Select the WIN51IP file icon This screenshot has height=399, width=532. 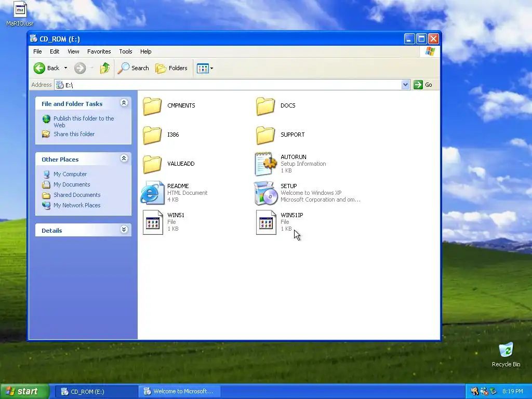[266, 222]
